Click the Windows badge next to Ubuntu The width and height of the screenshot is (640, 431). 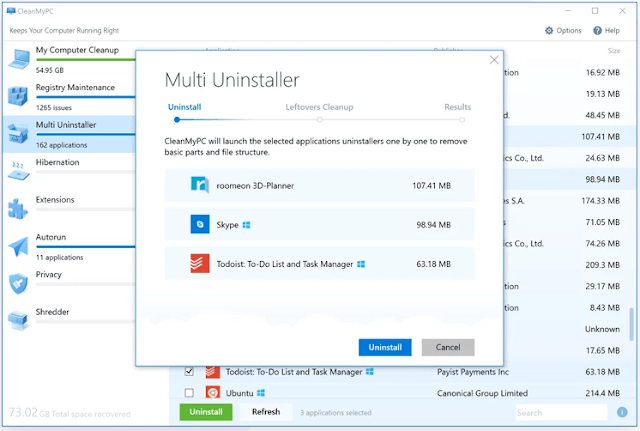[x=261, y=393]
